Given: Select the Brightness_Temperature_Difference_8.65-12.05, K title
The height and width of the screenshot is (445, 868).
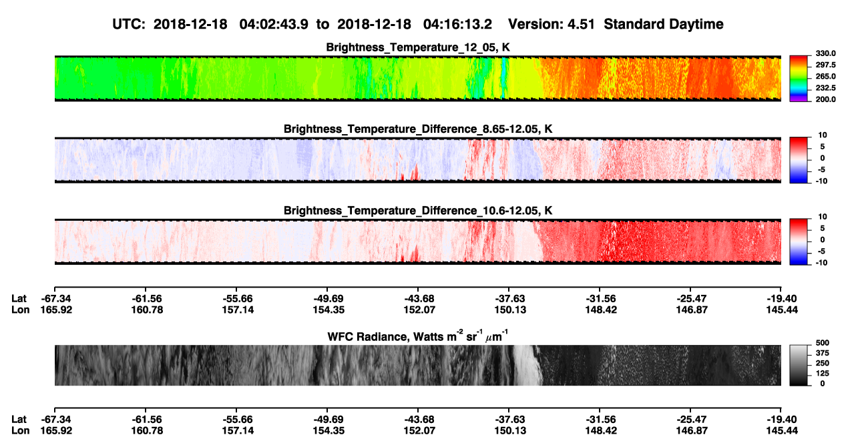Looking at the screenshot, I should click(x=418, y=128).
